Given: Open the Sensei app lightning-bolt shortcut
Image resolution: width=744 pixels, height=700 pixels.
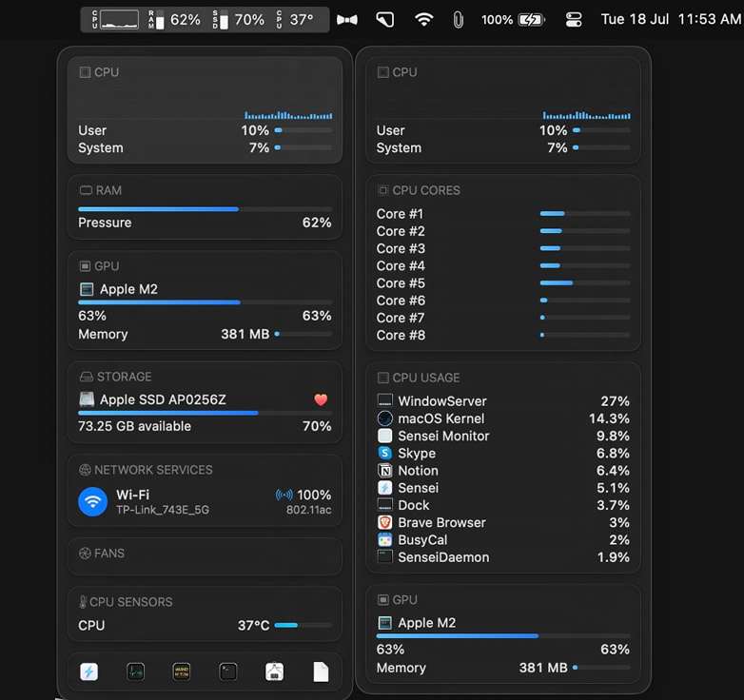Looking at the screenshot, I should click(x=88, y=671).
